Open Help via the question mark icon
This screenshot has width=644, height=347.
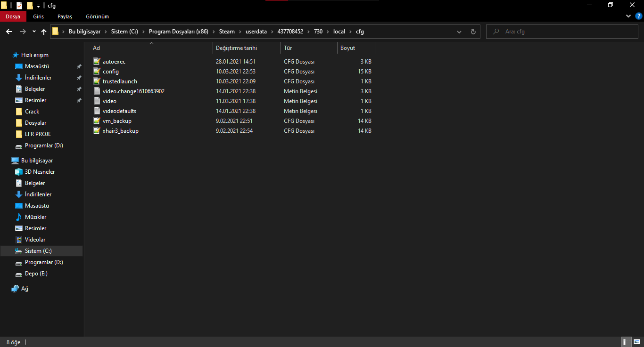coord(639,16)
